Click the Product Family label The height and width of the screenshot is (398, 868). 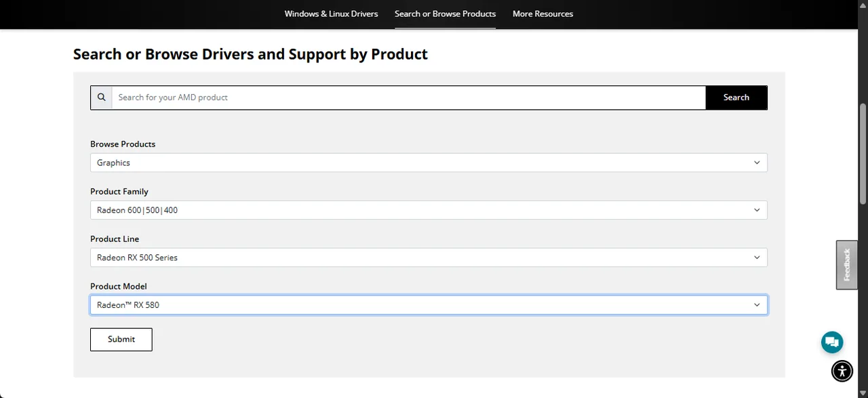click(x=119, y=191)
